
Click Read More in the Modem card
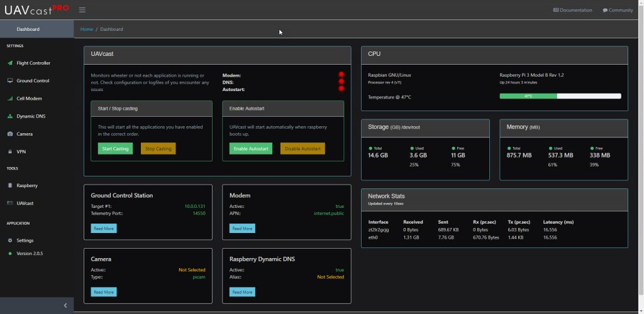[x=242, y=229]
